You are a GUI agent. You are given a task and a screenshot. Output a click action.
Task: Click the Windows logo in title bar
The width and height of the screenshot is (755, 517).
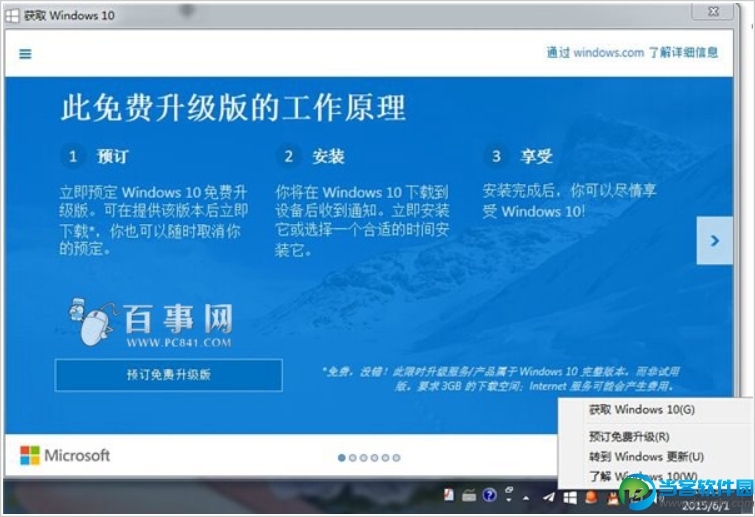(x=12, y=16)
